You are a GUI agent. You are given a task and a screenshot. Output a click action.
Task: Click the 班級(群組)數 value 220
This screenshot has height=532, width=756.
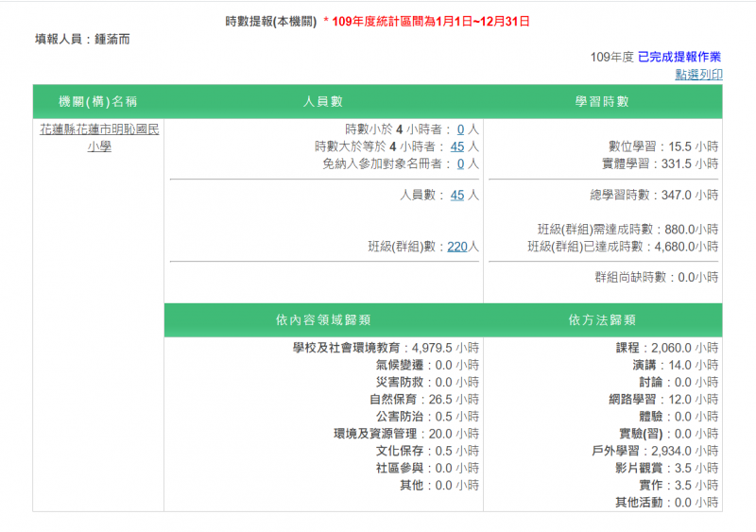coord(457,247)
